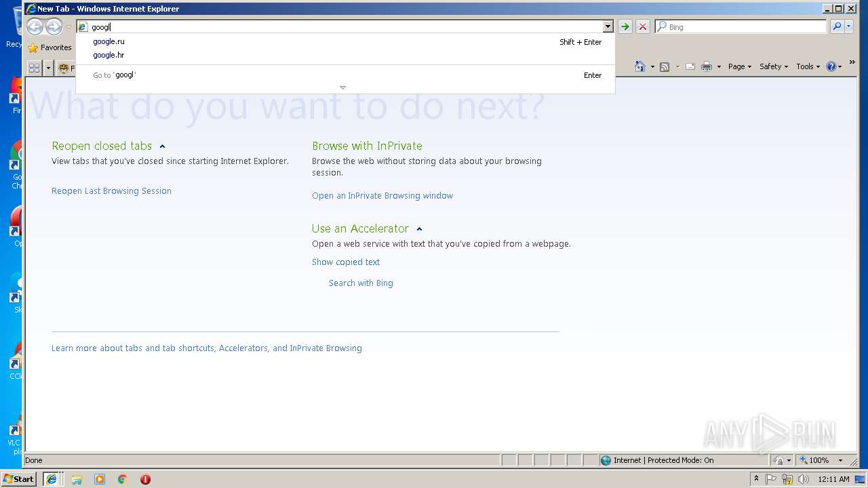Open the zoom level dropdown arrow at 100%
868x488 pixels.
click(x=840, y=460)
